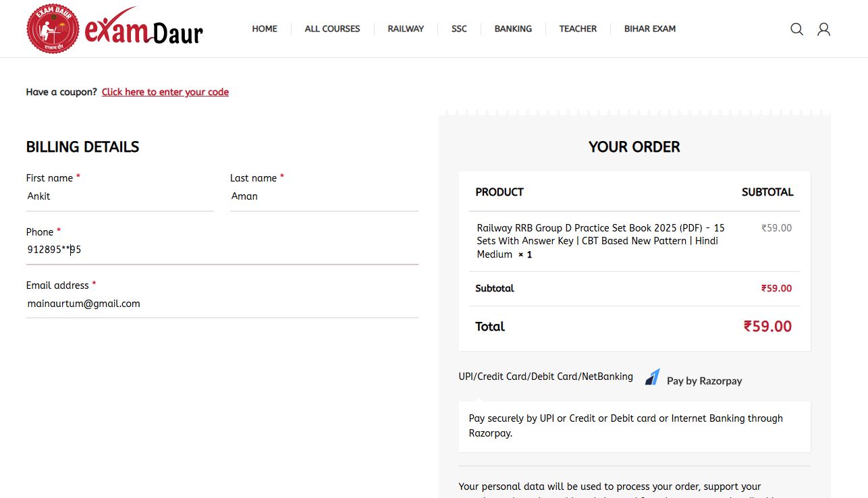The image size is (868, 498).
Task: Focus the Last name field
Action: (x=324, y=196)
